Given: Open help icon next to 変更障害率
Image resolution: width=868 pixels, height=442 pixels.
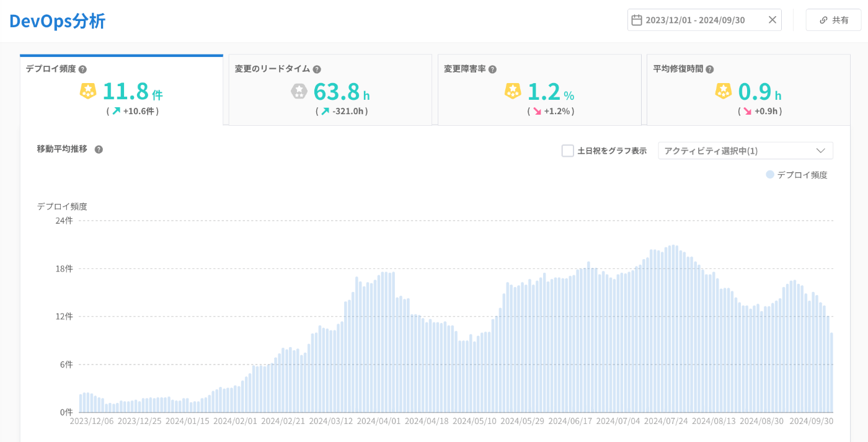Looking at the screenshot, I should 492,69.
